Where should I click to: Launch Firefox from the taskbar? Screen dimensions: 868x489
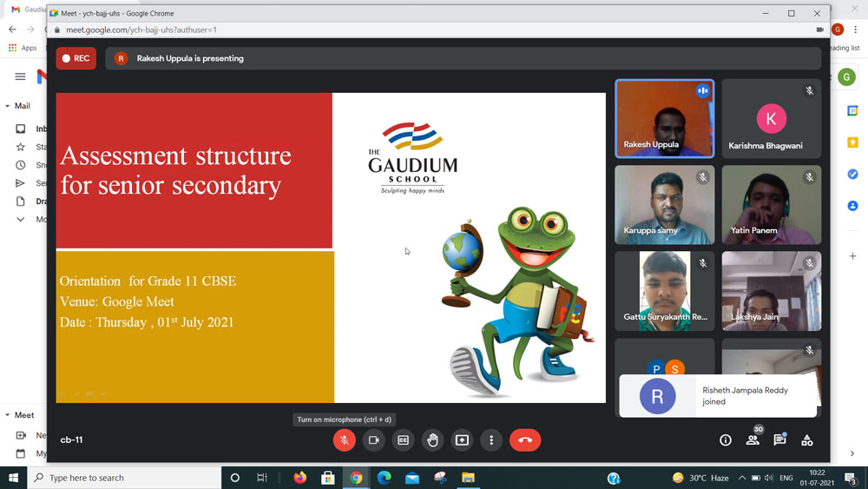pyautogui.click(x=300, y=478)
